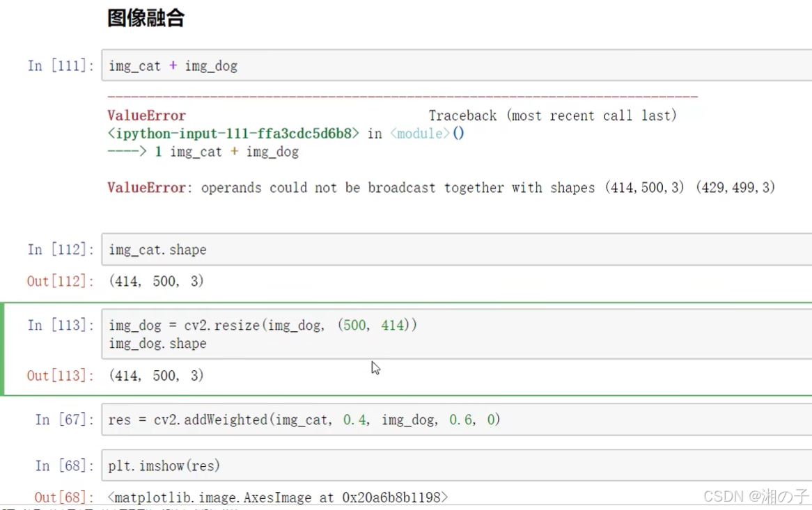Click the In [112]: prompt label
Image resolution: width=812 pixels, height=510 pixels.
click(61, 249)
